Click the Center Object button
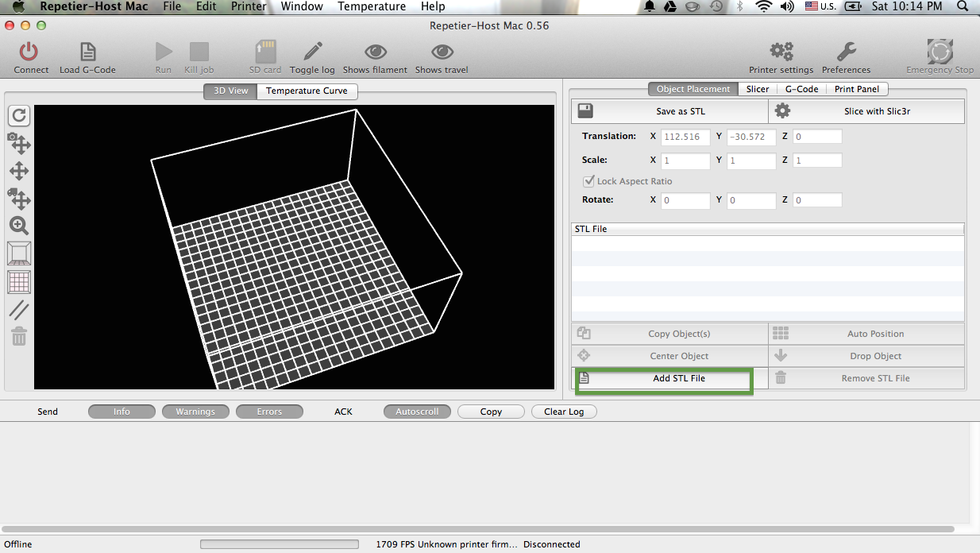This screenshot has width=980, height=553. tap(669, 356)
